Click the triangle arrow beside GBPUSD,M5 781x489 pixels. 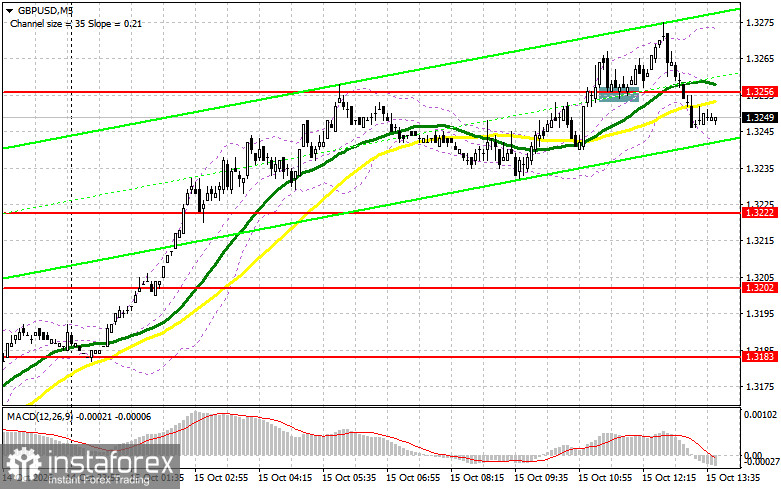pyautogui.click(x=9, y=10)
